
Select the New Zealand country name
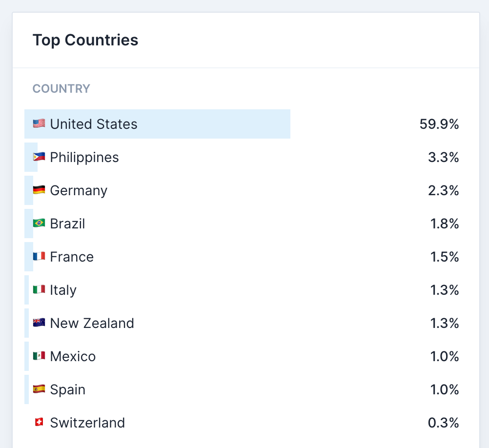tap(92, 323)
